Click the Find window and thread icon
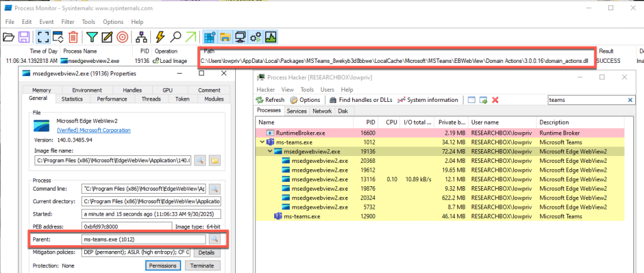 coord(484,100)
